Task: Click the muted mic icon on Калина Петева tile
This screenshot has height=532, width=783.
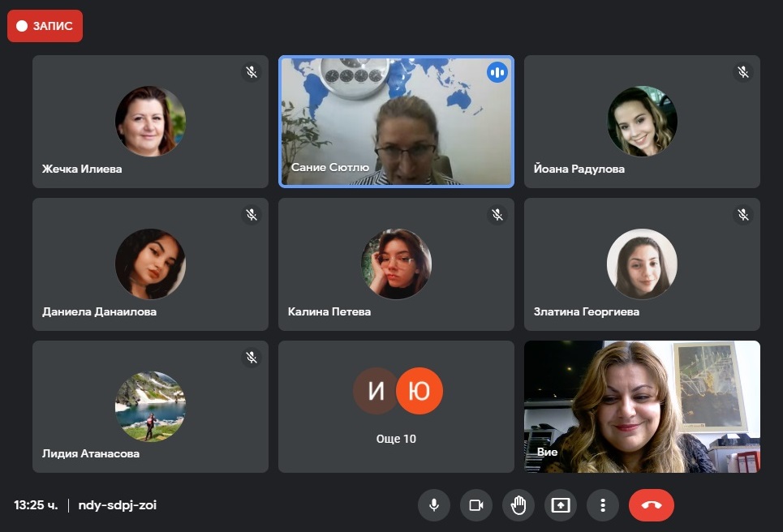Action: coord(497,215)
